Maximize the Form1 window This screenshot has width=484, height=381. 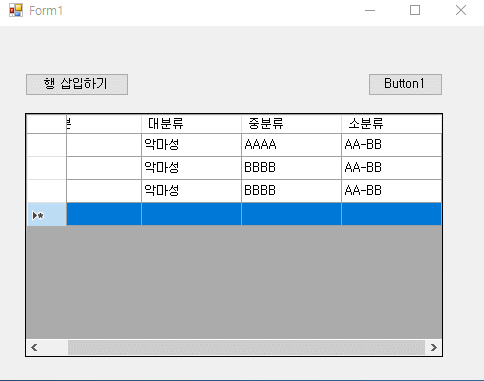tap(415, 11)
